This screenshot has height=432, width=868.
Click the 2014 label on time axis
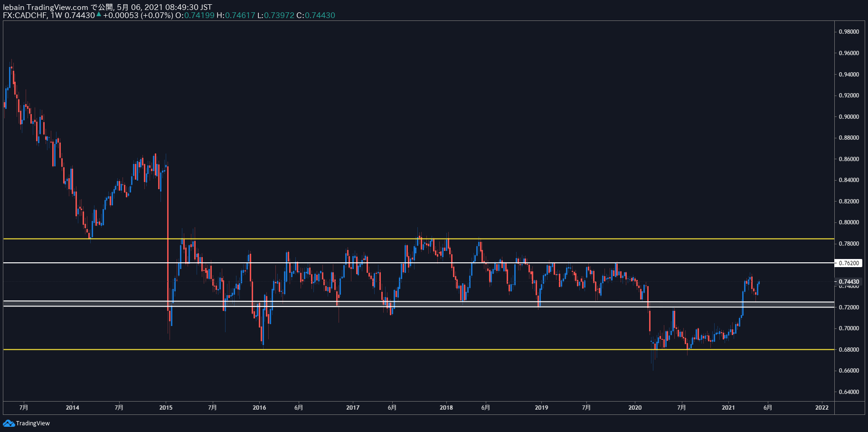pos(72,408)
